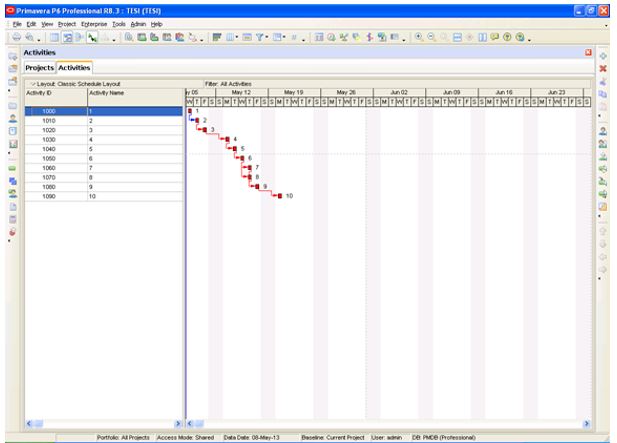Click the zoom in magnifier icon in toolbar

[x=417, y=37]
